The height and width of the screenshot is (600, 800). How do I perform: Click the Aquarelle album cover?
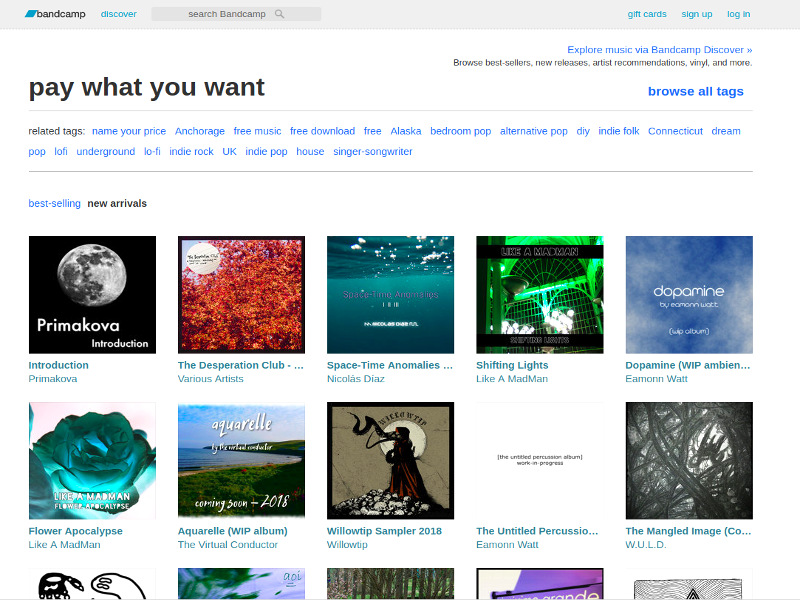(241, 461)
